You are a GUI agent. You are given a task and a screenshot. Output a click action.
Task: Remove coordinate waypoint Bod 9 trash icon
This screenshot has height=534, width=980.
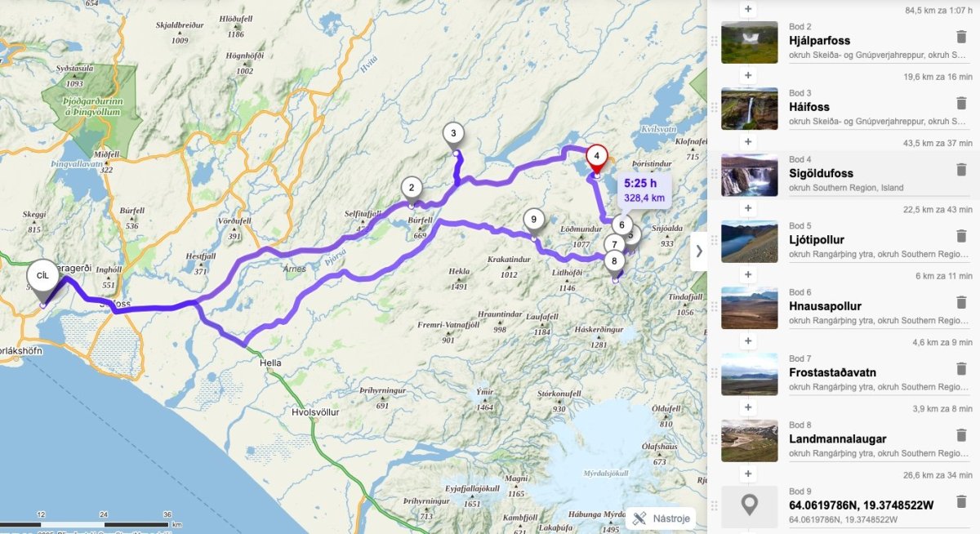tap(960, 501)
